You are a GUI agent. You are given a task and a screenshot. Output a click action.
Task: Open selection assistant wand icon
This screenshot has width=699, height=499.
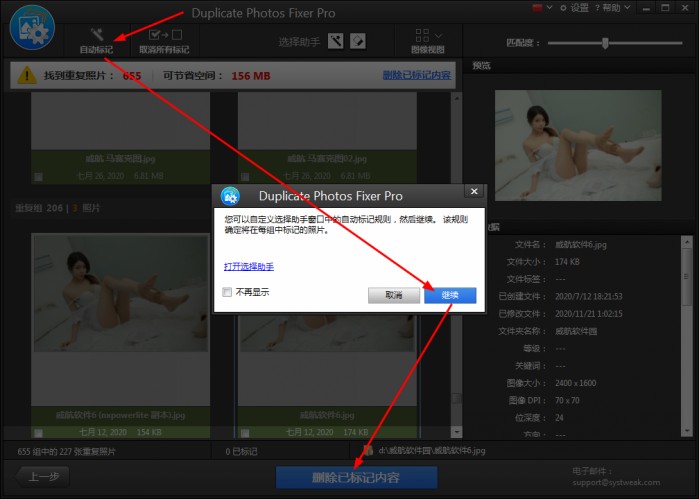(x=336, y=41)
